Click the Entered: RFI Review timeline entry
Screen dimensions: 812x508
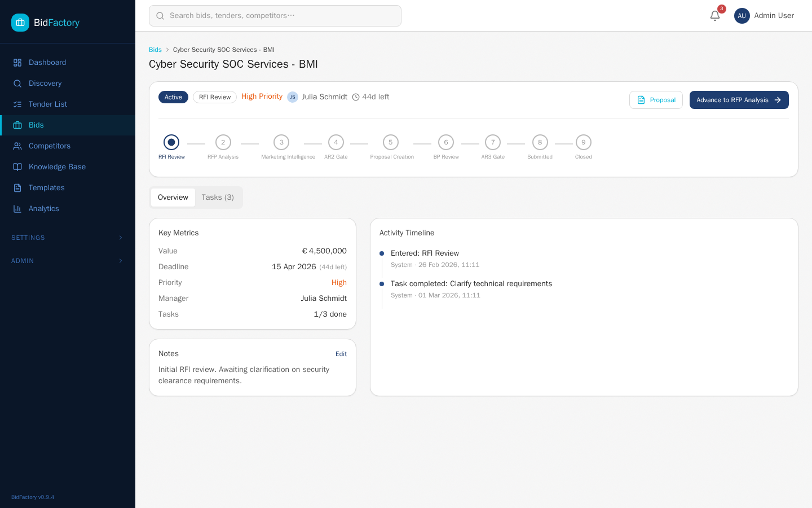[425, 253]
